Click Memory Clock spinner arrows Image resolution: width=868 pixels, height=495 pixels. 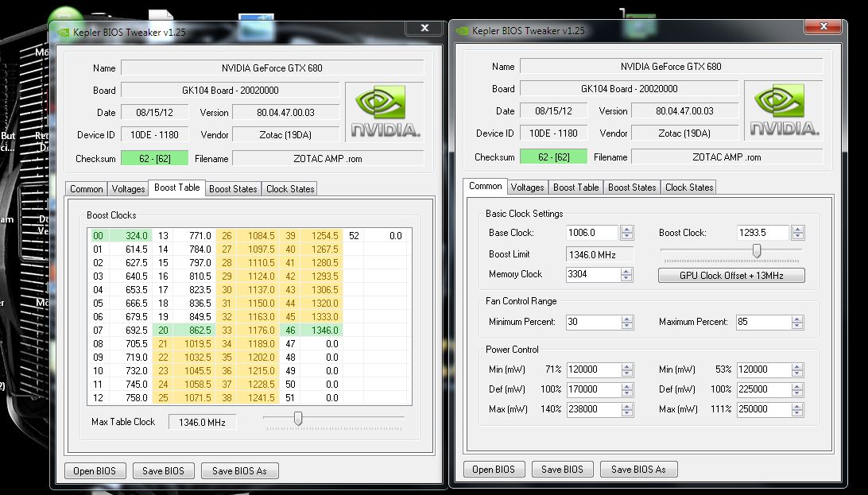626,274
